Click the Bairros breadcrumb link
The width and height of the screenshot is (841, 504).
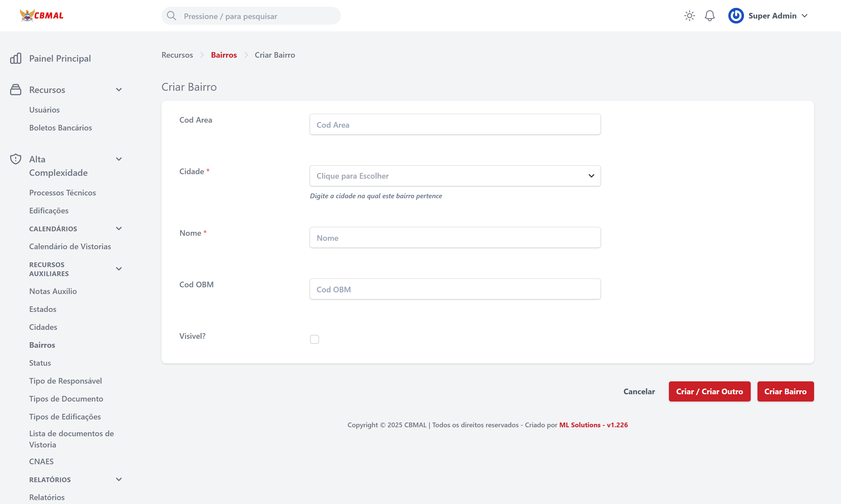pyautogui.click(x=224, y=55)
